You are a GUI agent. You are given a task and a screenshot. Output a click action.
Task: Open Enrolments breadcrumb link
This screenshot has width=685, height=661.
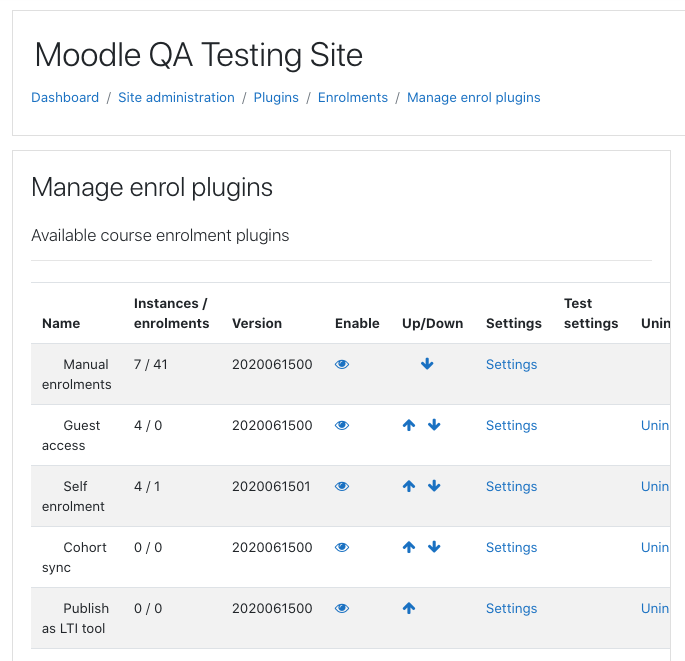click(353, 97)
